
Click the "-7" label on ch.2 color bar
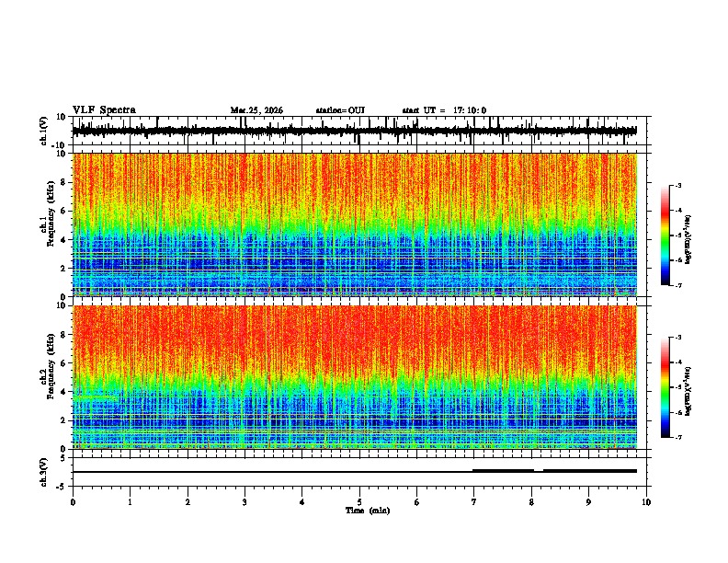[677, 437]
